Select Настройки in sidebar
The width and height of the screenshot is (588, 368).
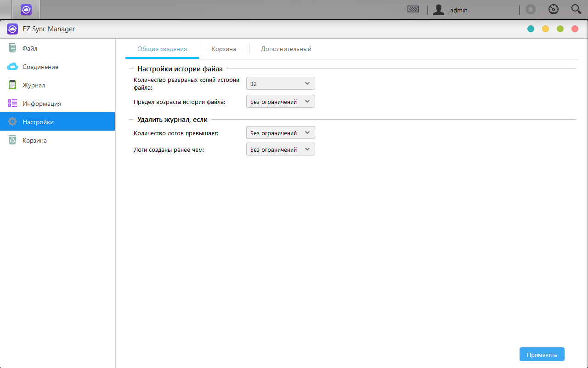57,121
